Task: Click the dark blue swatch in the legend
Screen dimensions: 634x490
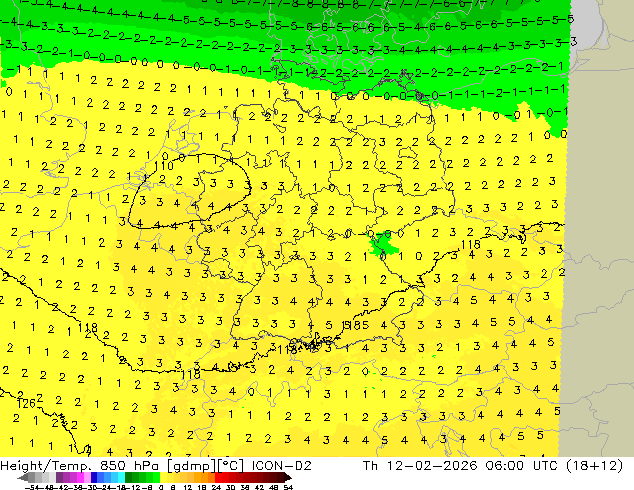Action: pyautogui.click(x=94, y=478)
